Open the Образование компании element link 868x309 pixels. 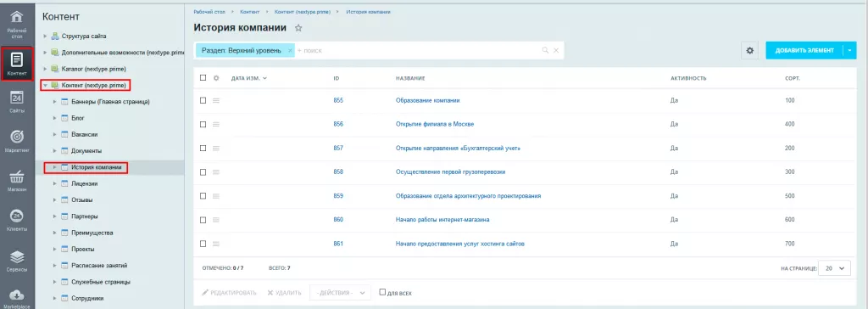[427, 100]
